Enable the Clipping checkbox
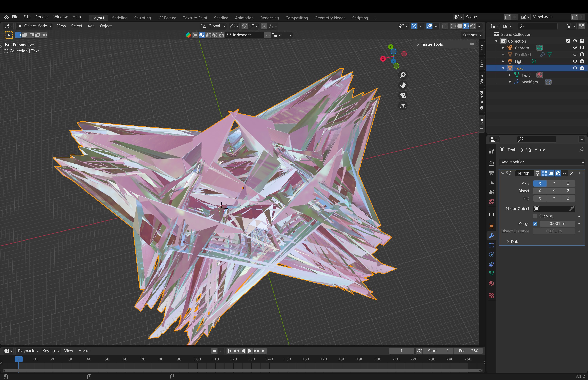The height and width of the screenshot is (380, 588). [x=535, y=216]
